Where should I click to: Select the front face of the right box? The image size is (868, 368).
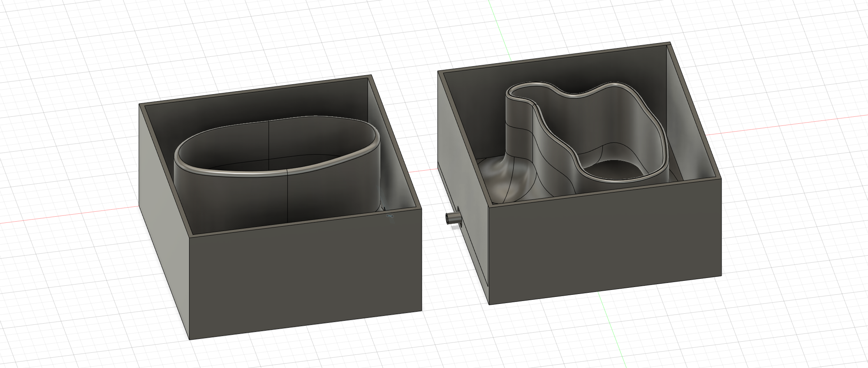point(605,241)
